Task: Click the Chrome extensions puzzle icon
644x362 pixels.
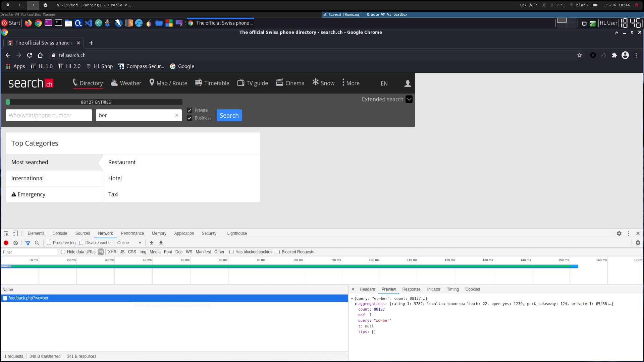Action: 614,55
